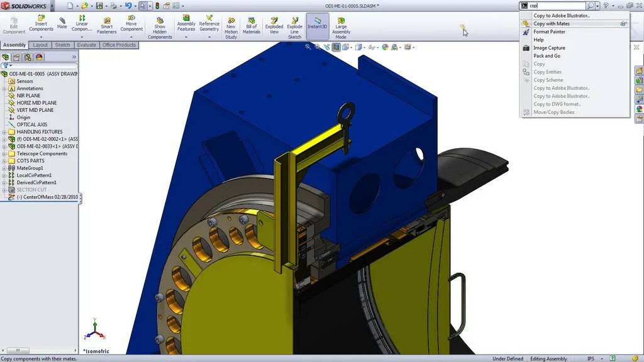Open Move Component dropdown arrow
The width and height of the screenshot is (644, 362).
tap(131, 37)
